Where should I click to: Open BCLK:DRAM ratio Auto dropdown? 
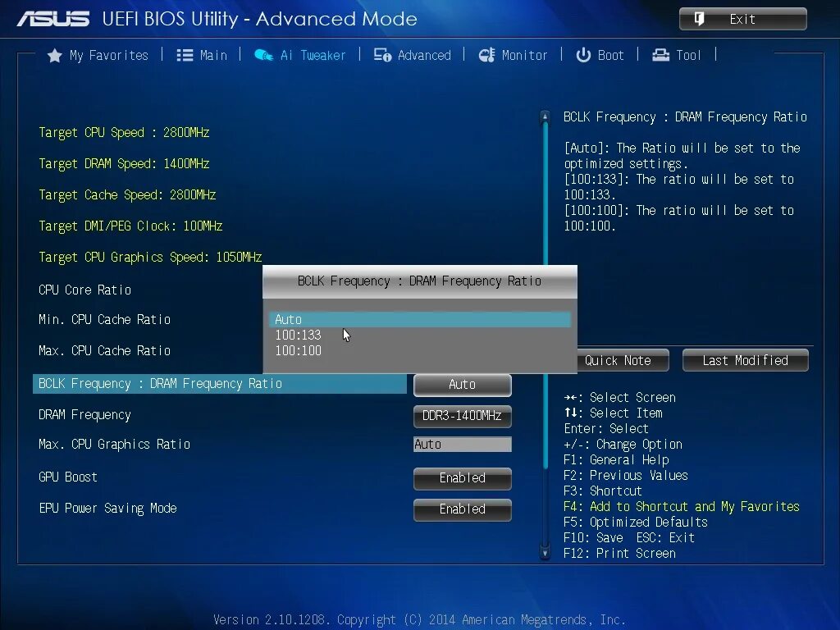463,386
